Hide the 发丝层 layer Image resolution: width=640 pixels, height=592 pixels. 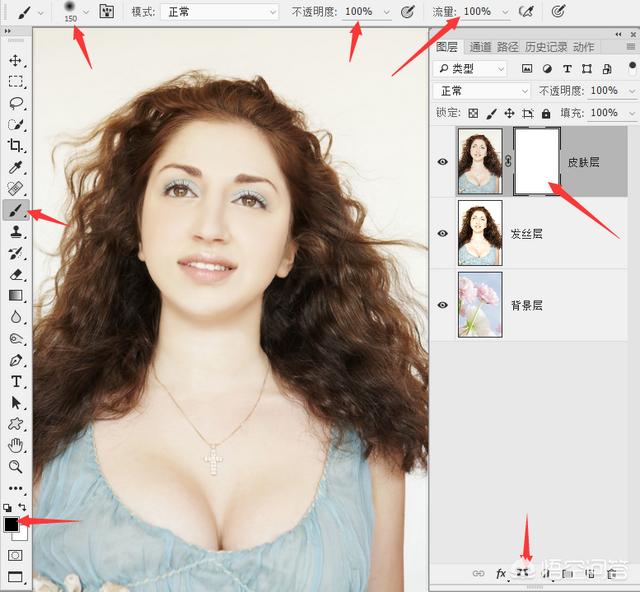click(x=443, y=233)
